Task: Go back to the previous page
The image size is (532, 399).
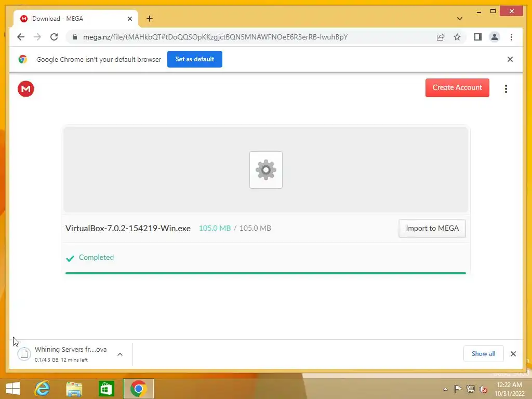Action: (x=21, y=37)
